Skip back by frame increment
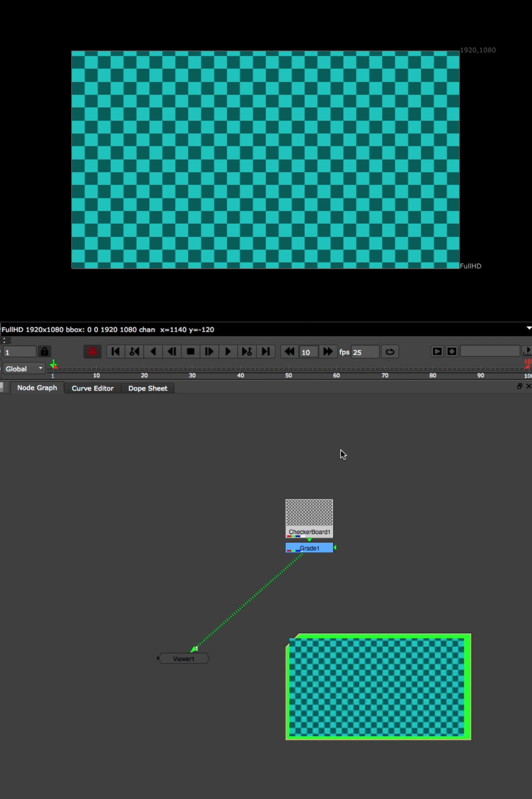 click(x=289, y=351)
